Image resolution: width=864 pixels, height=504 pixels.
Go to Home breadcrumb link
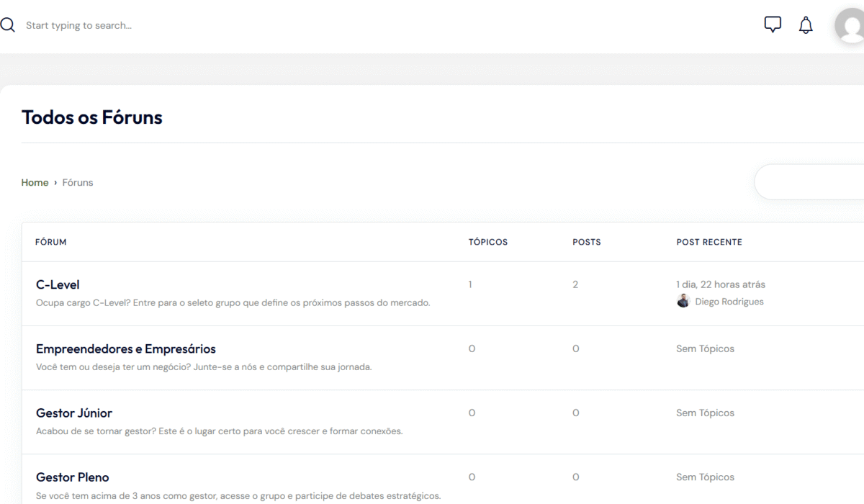pos(35,183)
